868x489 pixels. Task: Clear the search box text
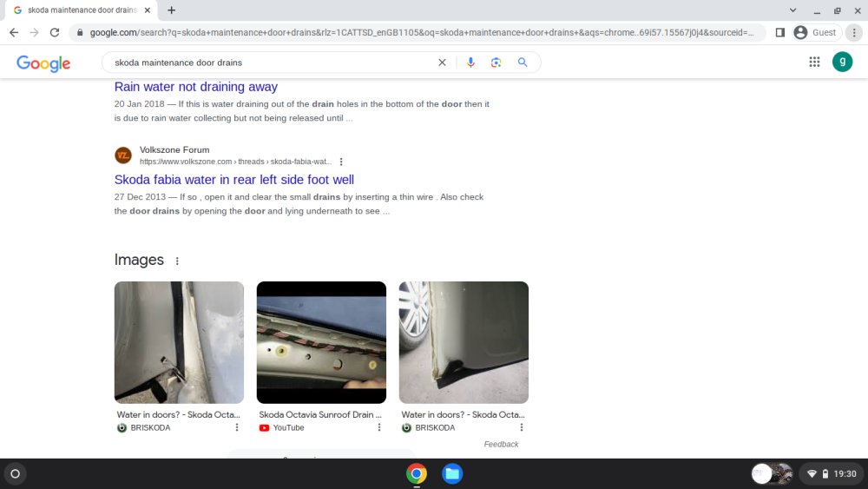click(442, 63)
